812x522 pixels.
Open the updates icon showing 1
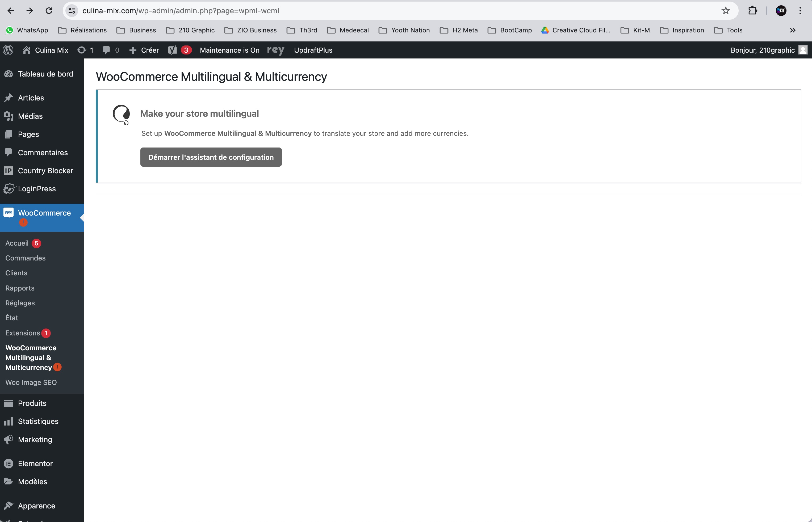pos(85,50)
